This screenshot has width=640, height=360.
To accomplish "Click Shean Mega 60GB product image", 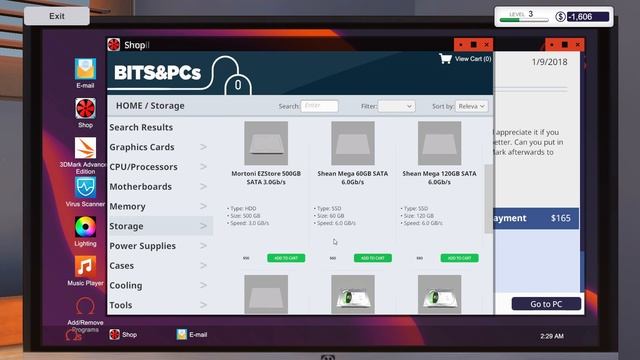I will 353,143.
